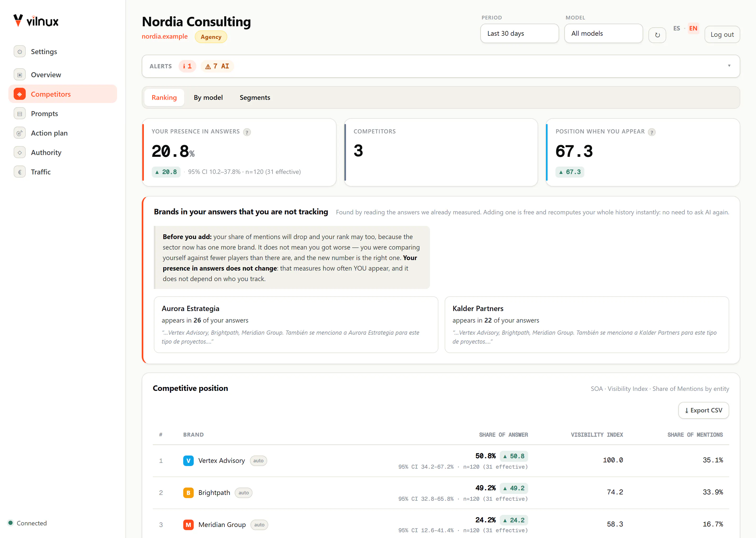Open Authority via its diamond icon

coord(19,153)
